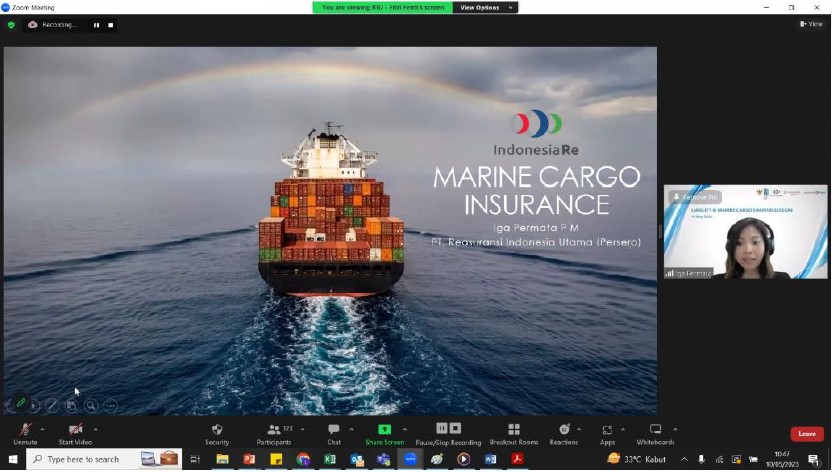Image resolution: width=832 pixels, height=472 pixels.
Task: Open more slideshow options (three dots)
Action: pyautogui.click(x=110, y=406)
